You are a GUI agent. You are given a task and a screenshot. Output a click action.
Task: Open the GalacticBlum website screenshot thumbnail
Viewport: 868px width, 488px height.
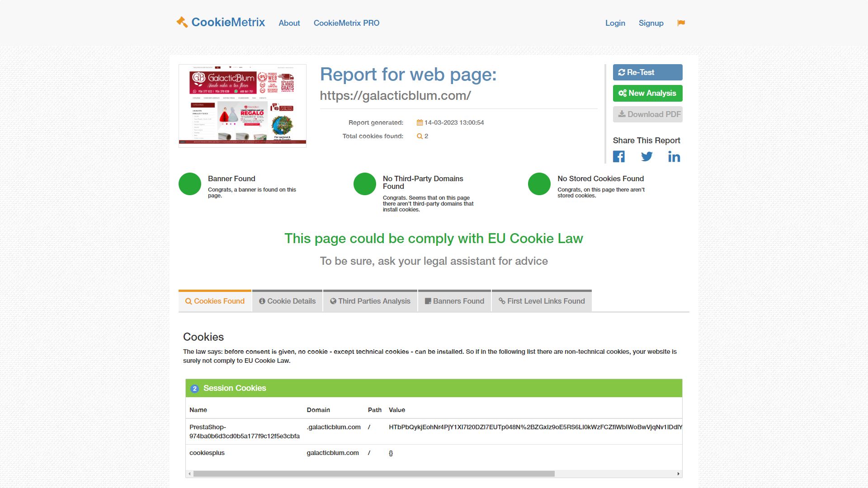click(242, 106)
